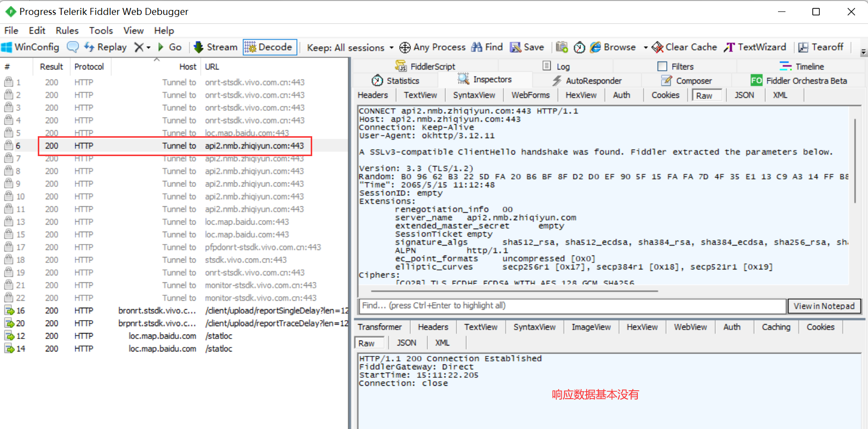Open the Find sessions binoculars

[487, 47]
